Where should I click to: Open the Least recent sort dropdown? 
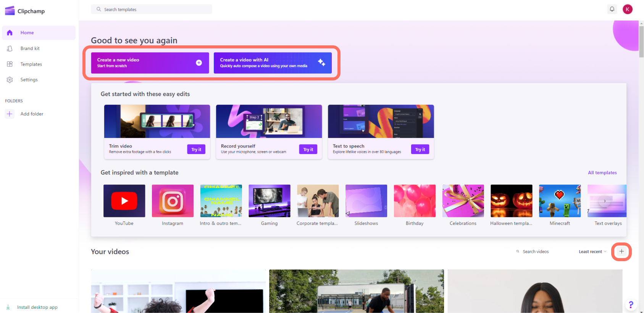click(592, 252)
